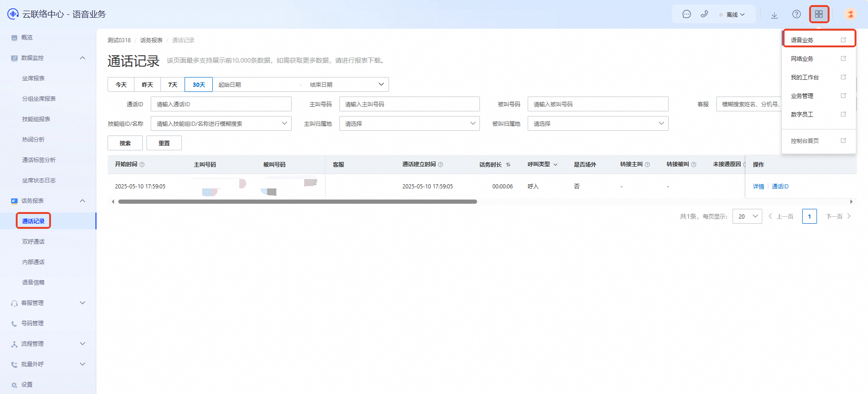
Task: Focus the 通话ID input field
Action: click(221, 104)
